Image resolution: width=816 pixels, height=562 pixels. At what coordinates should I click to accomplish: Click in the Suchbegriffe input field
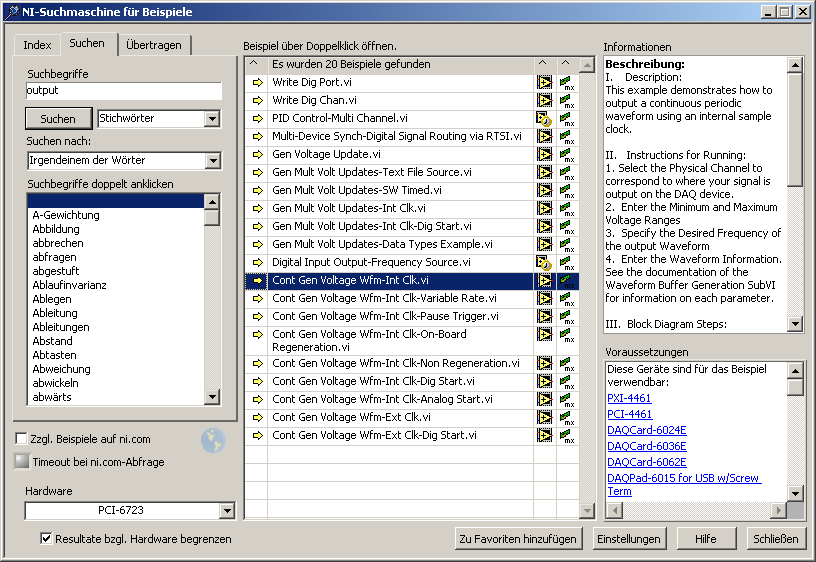(124, 91)
